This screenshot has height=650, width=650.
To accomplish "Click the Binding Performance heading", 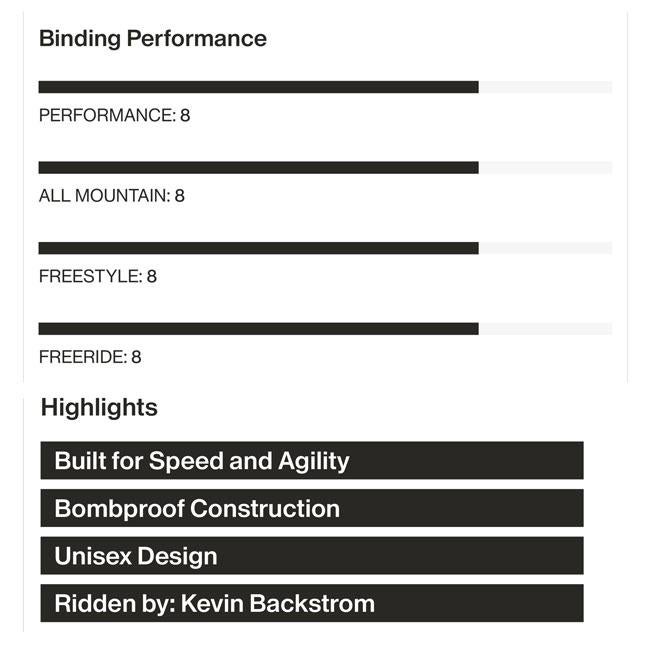I will coord(152,39).
